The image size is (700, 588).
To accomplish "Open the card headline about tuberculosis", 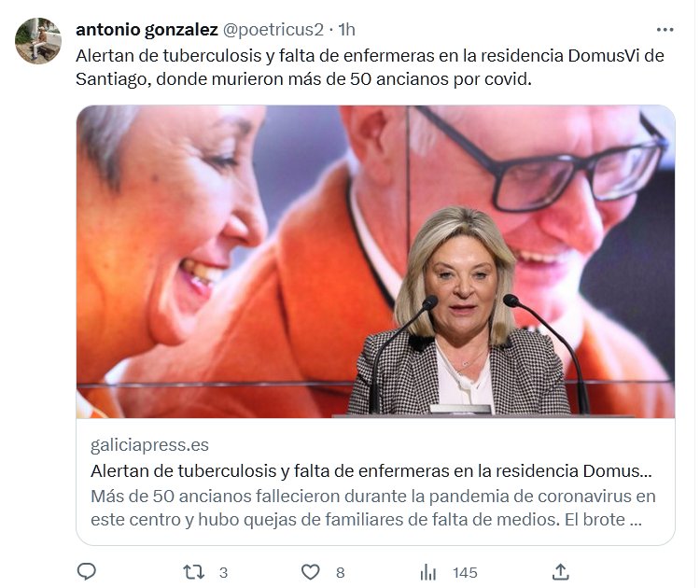I will (371, 471).
